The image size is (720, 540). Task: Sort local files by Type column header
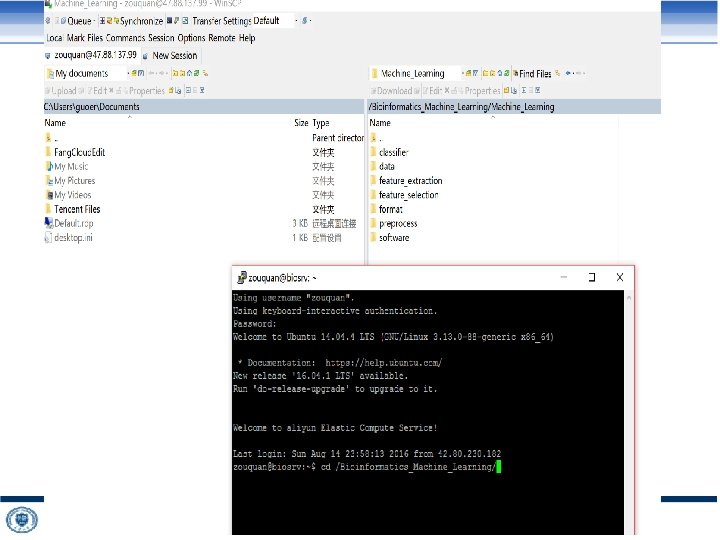pos(321,123)
